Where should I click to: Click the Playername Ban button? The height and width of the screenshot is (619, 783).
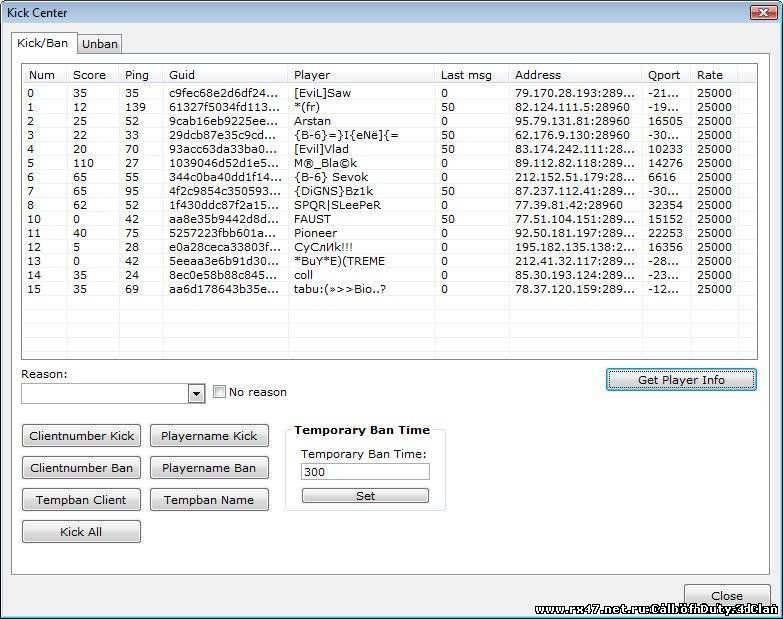pyautogui.click(x=209, y=468)
